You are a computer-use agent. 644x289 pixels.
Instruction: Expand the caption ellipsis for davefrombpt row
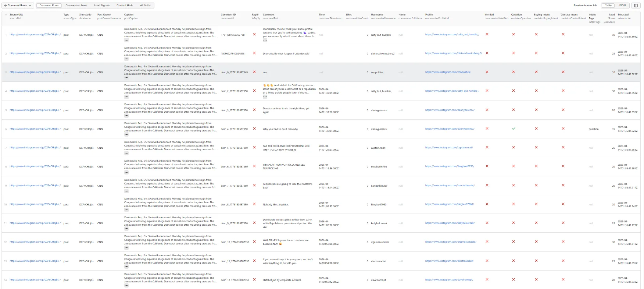tap(126, 285)
